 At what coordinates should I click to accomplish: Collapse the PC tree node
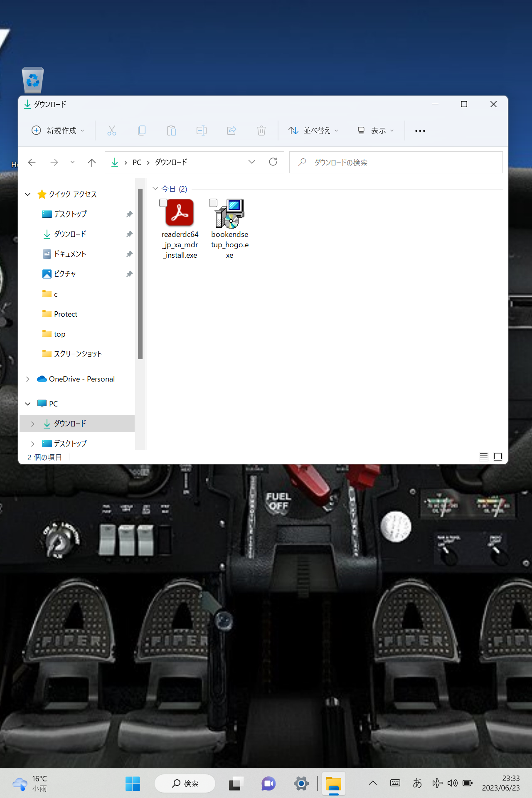pyautogui.click(x=28, y=404)
